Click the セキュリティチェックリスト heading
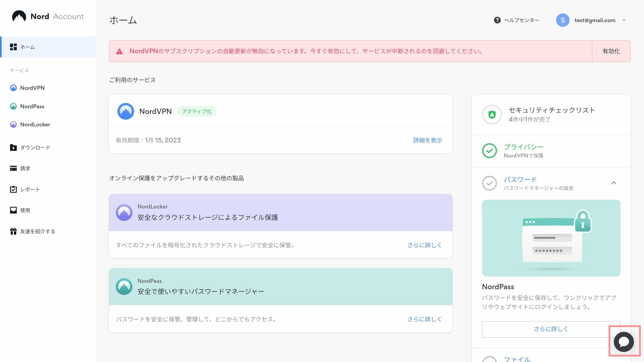 [552, 110]
